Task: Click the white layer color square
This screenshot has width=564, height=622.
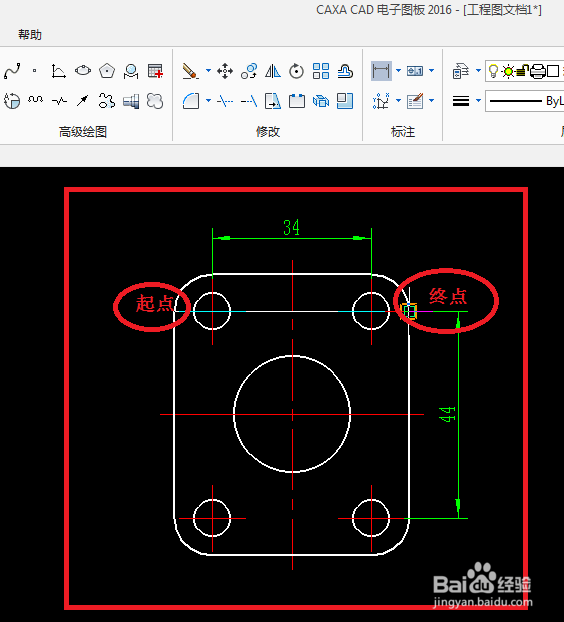Action: tap(553, 71)
